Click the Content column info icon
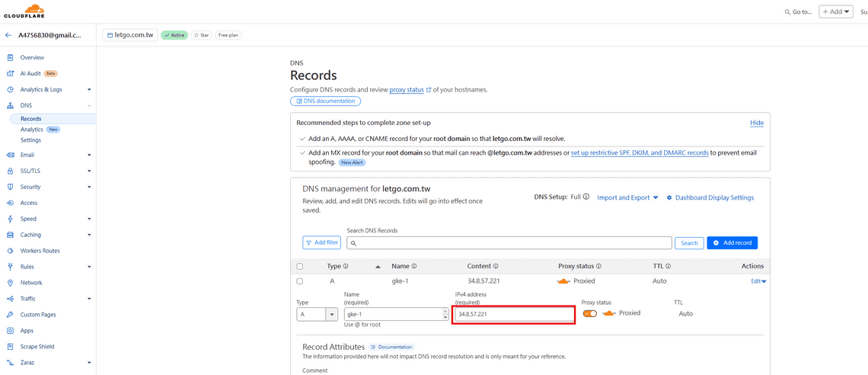Viewport: 868px width, 375px height. [x=496, y=267]
